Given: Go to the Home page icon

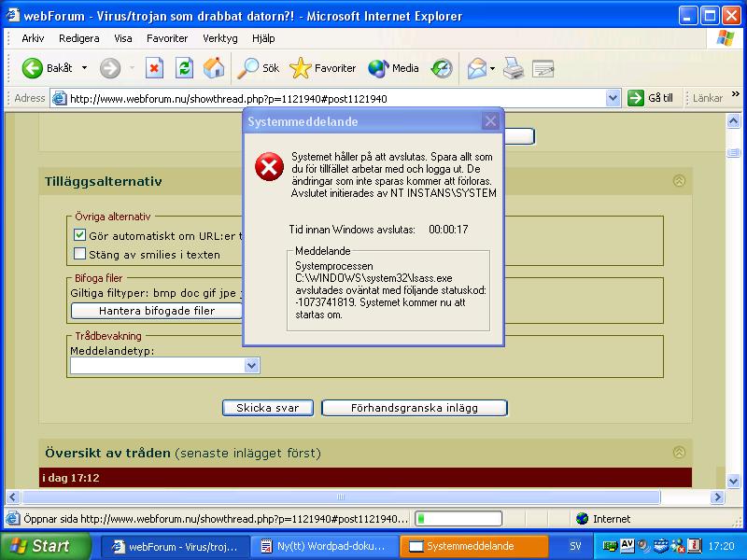Looking at the screenshot, I should click(214, 68).
